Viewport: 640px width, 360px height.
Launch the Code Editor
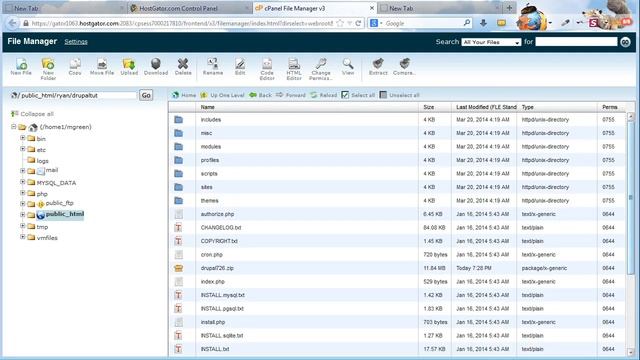(x=267, y=69)
